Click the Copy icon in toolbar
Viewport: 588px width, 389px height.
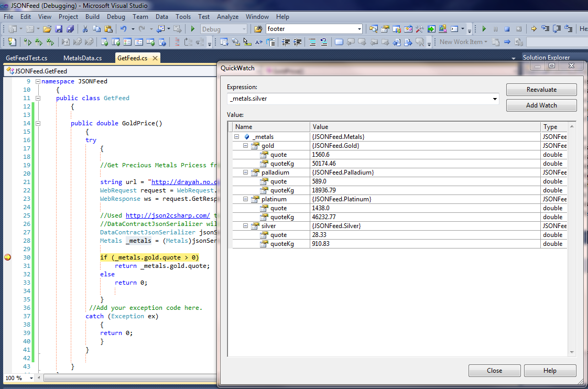click(97, 29)
